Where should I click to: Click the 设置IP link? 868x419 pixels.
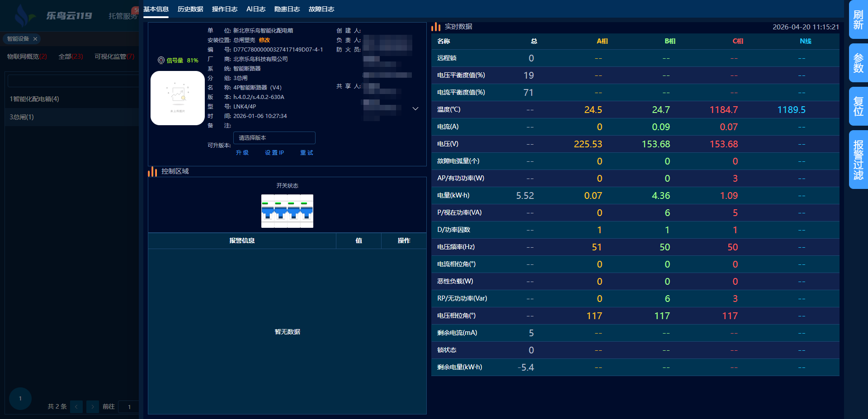pyautogui.click(x=274, y=153)
